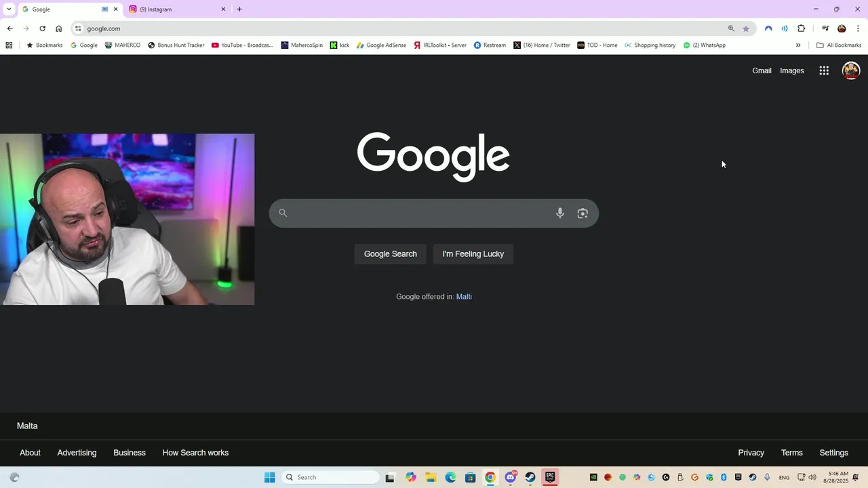The width and height of the screenshot is (868, 488).
Task: Open the Advertising footer link
Action: point(77,453)
